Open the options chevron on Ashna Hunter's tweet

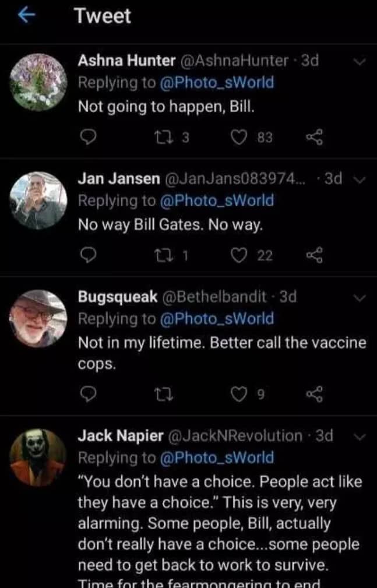pos(360,61)
